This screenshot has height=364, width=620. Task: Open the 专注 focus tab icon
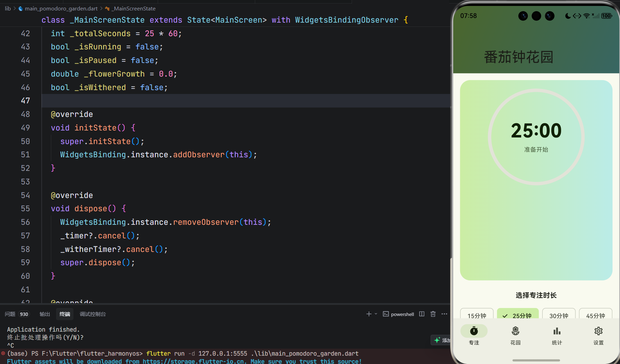pos(474,331)
